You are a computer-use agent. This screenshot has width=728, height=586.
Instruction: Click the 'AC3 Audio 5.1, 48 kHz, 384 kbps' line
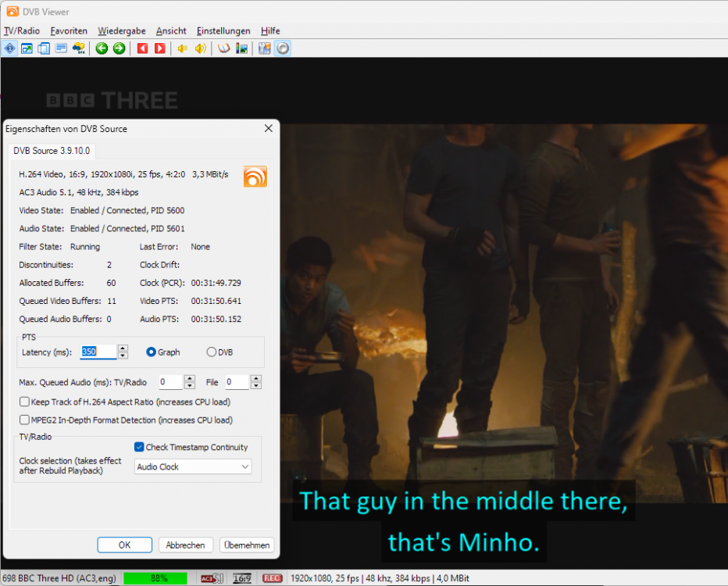(78, 192)
